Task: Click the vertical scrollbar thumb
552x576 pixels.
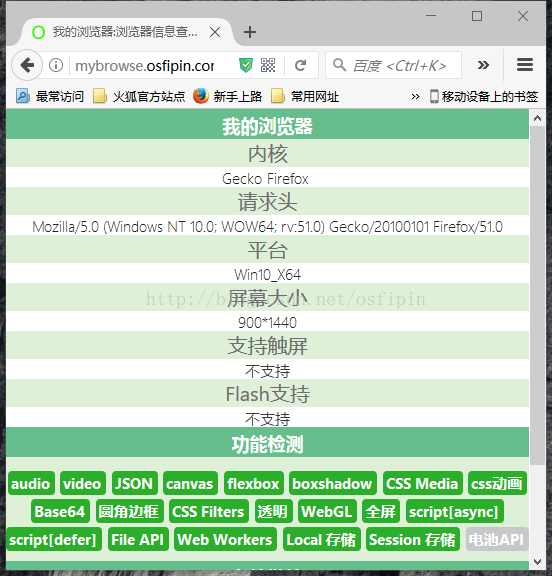Action: [537, 296]
